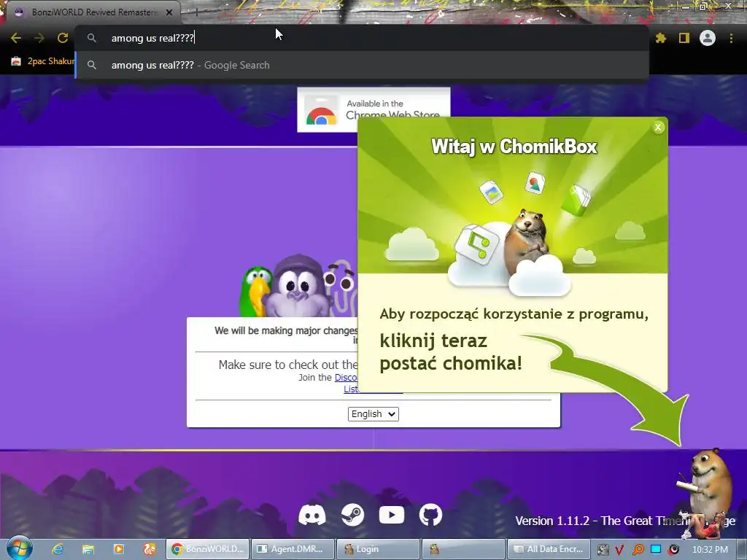The height and width of the screenshot is (560, 747).
Task: Follow the Discord link in the notice
Action: (346, 378)
